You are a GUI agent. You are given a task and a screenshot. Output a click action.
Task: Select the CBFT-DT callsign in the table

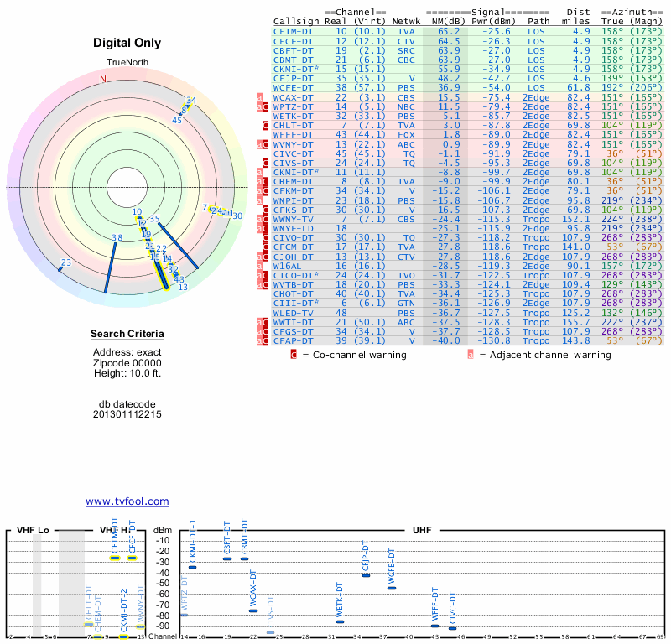pos(293,50)
